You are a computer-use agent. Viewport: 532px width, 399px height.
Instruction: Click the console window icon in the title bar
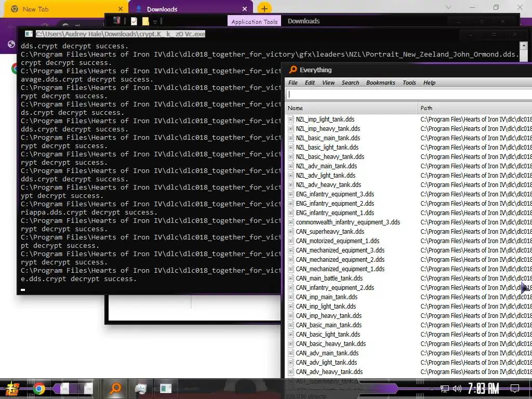tap(29, 34)
